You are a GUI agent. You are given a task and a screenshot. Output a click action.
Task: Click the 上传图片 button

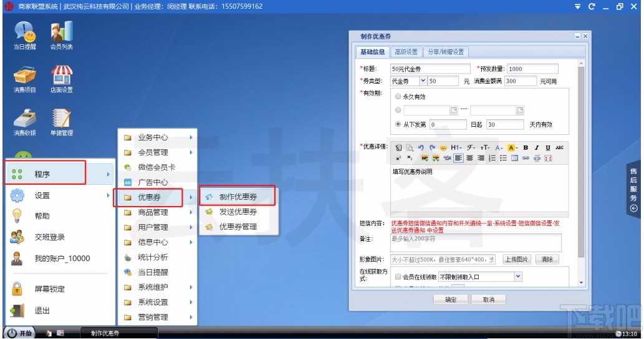(517, 259)
